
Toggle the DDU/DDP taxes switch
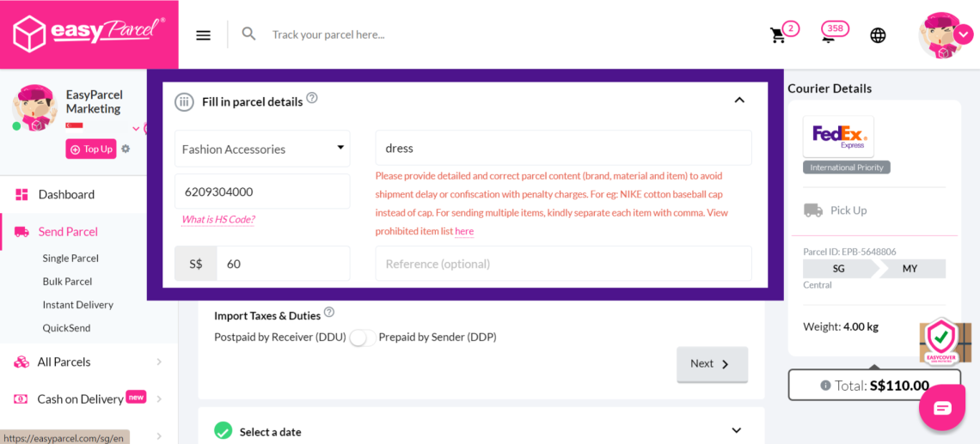coord(362,338)
